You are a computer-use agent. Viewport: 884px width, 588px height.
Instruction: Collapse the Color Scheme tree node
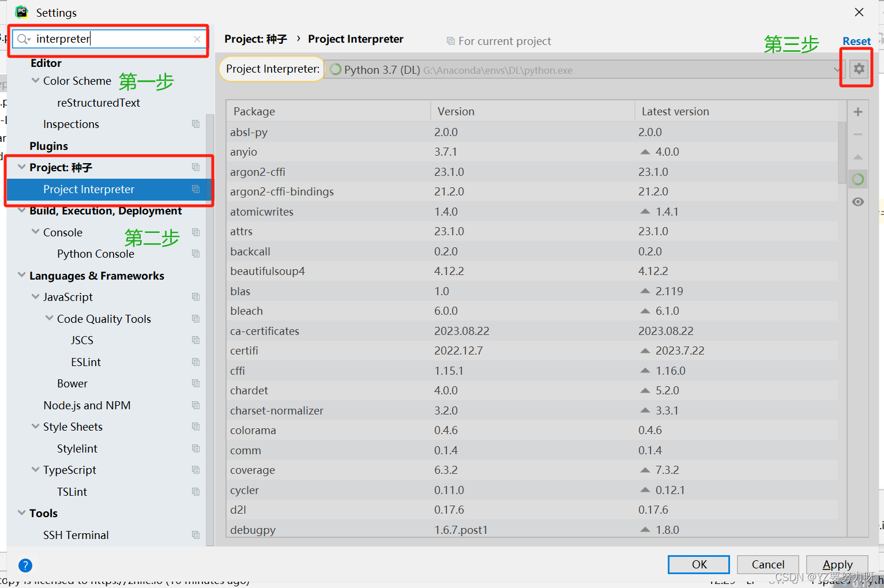click(x=36, y=81)
